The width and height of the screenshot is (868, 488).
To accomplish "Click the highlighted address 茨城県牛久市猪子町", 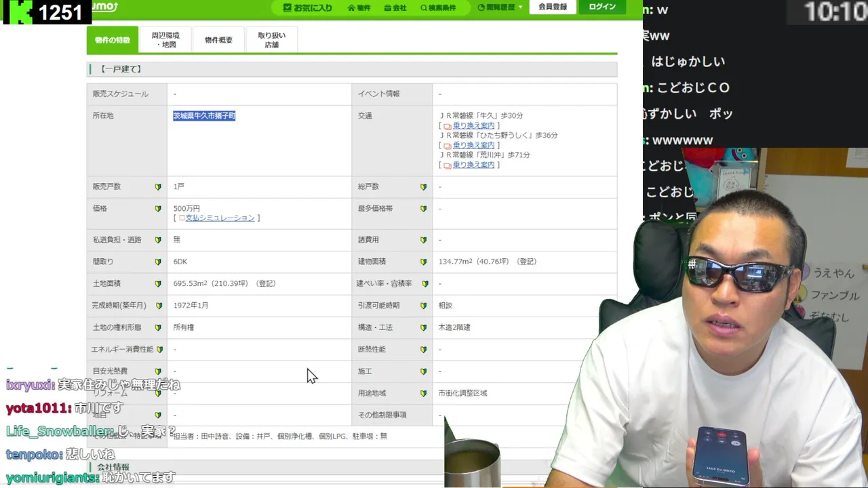I will pos(204,116).
